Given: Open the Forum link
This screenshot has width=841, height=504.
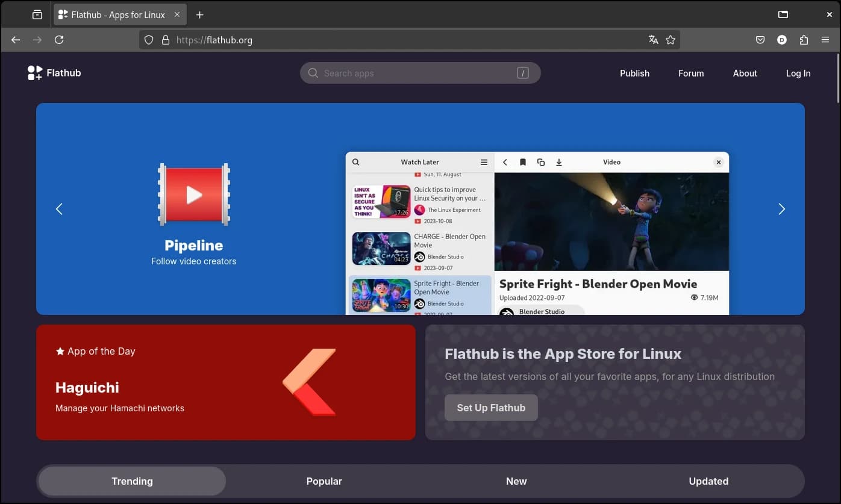Looking at the screenshot, I should [x=691, y=73].
